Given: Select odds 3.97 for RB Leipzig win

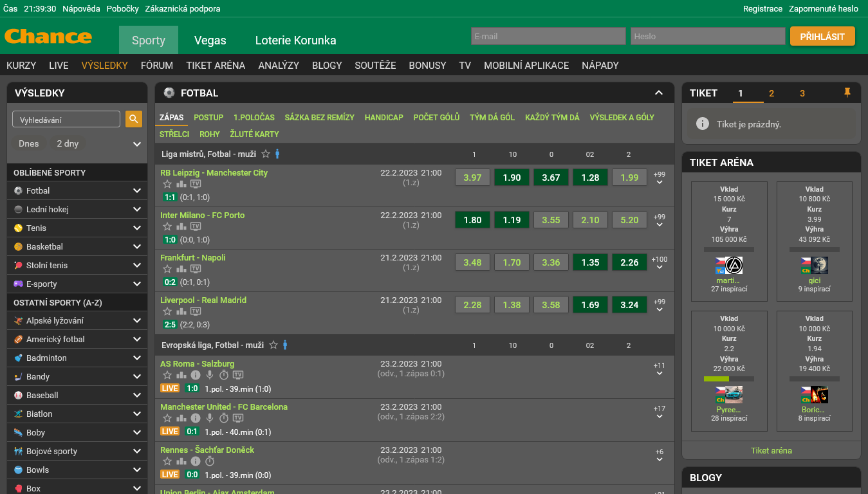Looking at the screenshot, I should coord(472,178).
